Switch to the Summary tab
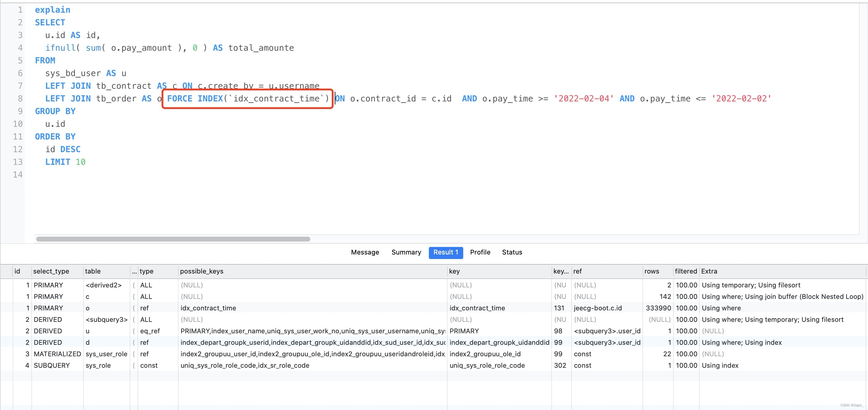This screenshot has width=868, height=410. (x=406, y=252)
